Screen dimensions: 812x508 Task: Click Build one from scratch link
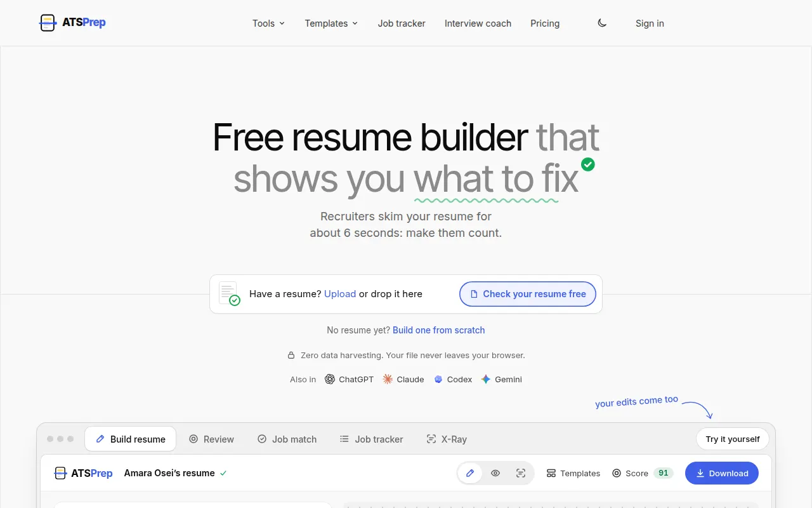439,330
